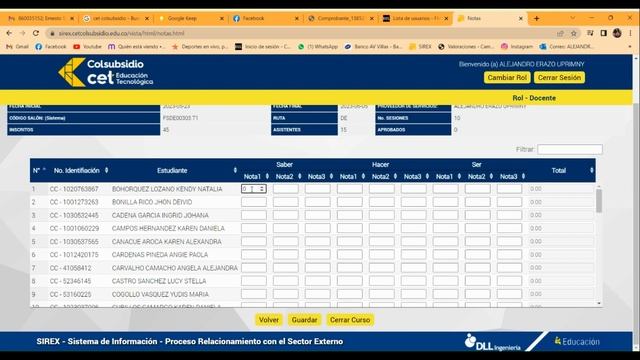Viewport: 640px width, 360px height.
Task: Click Saber Nota1 field for Bonilla Rico
Action: coord(254,202)
